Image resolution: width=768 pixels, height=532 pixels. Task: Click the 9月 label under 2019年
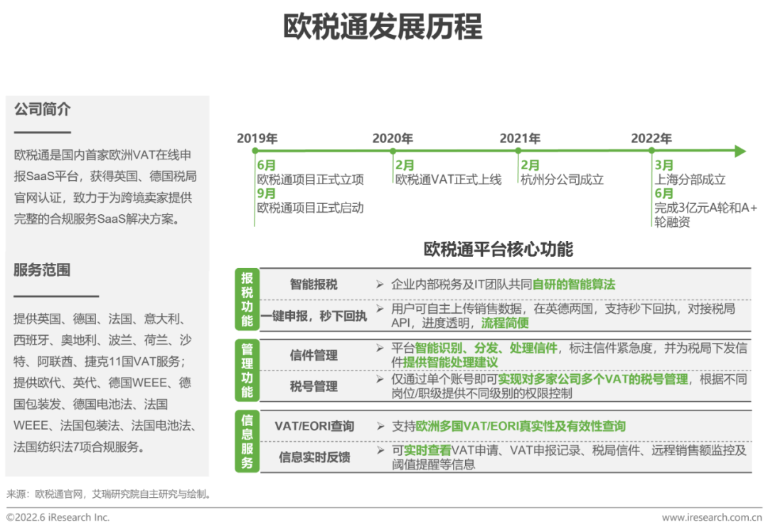(267, 194)
